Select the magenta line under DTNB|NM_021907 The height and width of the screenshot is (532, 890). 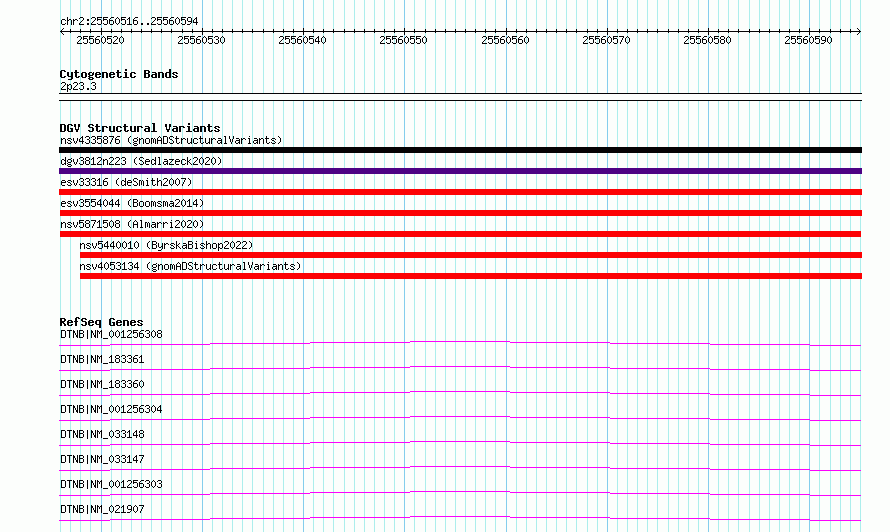(460, 518)
